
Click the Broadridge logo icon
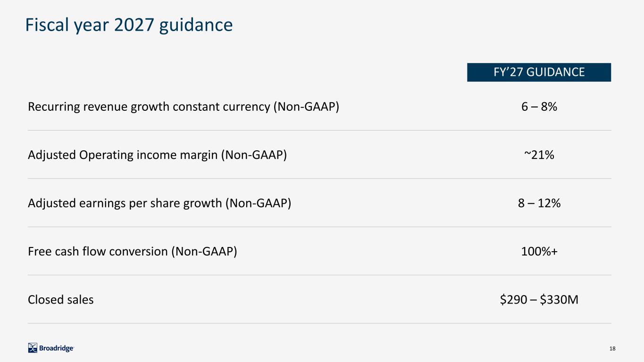pos(33,348)
